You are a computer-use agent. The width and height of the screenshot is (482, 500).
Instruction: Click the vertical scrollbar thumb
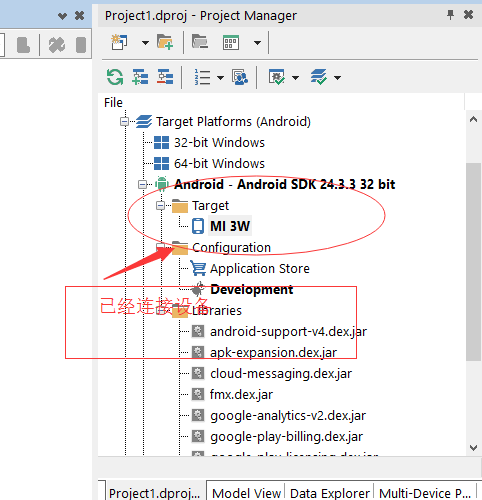point(473,261)
